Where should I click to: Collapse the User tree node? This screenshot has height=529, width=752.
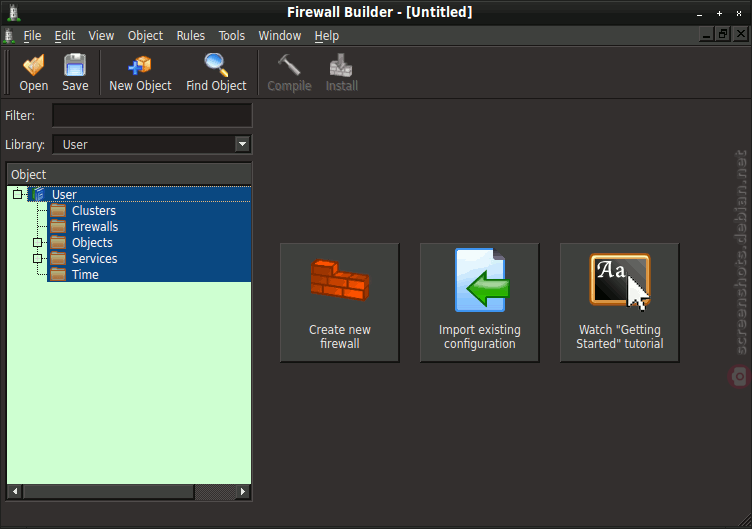coord(18,194)
